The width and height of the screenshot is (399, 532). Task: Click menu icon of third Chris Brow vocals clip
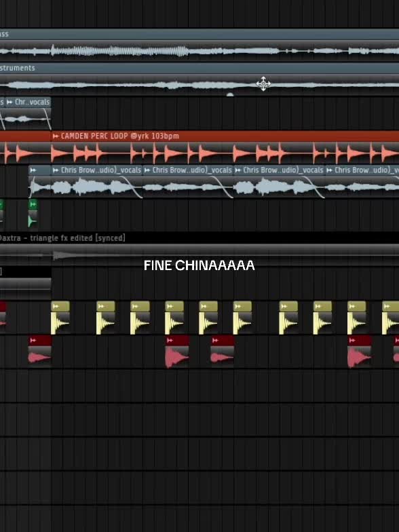pos(238,170)
